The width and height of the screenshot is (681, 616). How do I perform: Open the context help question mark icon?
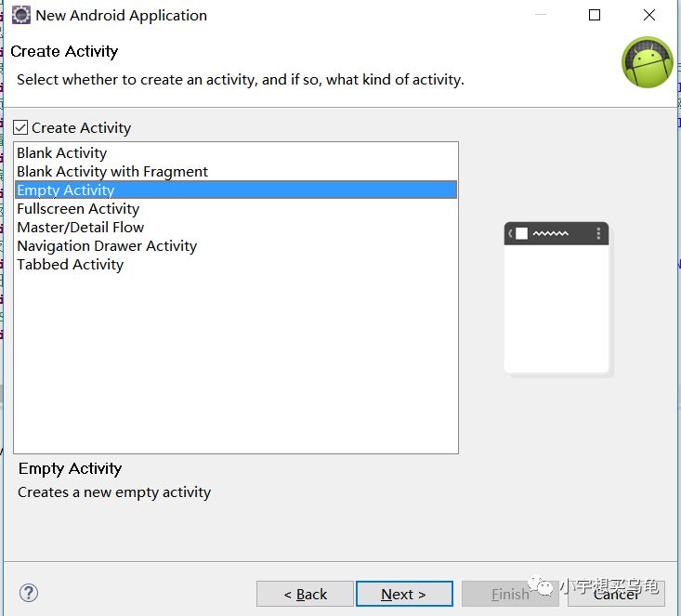29,593
